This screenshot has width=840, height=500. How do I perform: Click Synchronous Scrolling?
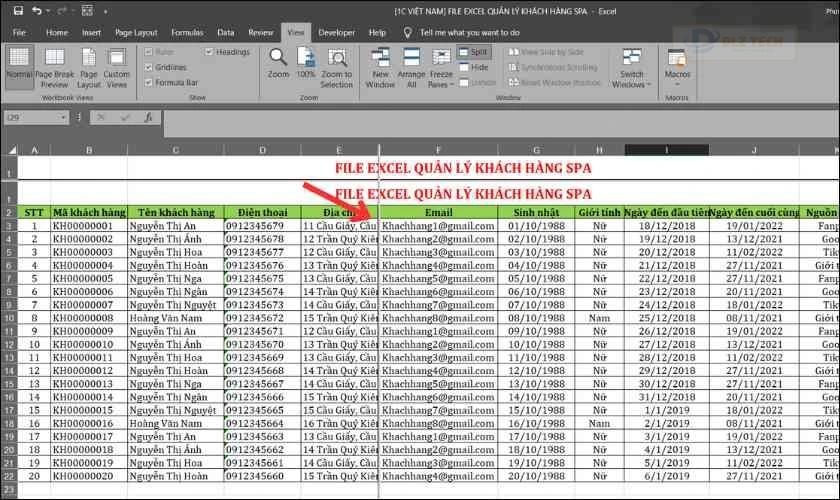click(553, 68)
